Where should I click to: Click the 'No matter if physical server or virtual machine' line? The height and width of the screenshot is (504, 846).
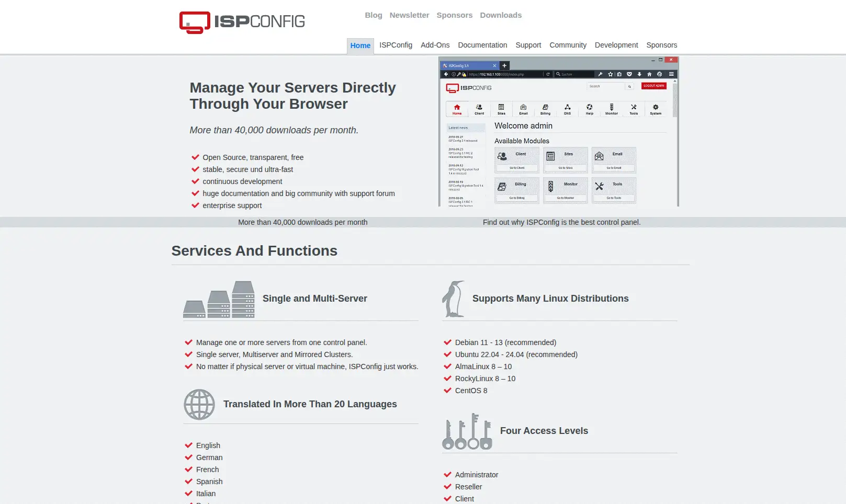(x=307, y=366)
